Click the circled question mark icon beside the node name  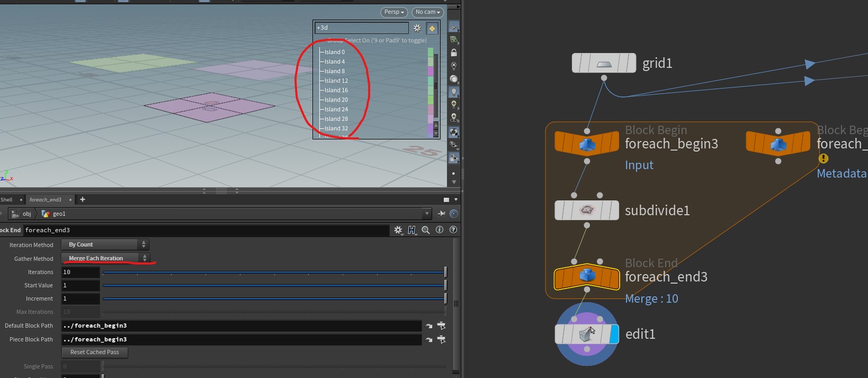click(453, 230)
